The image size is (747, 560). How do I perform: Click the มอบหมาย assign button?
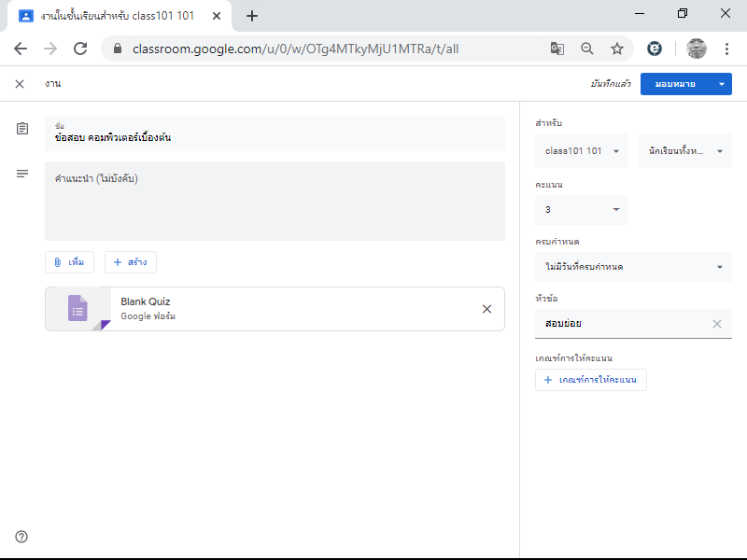(x=675, y=84)
